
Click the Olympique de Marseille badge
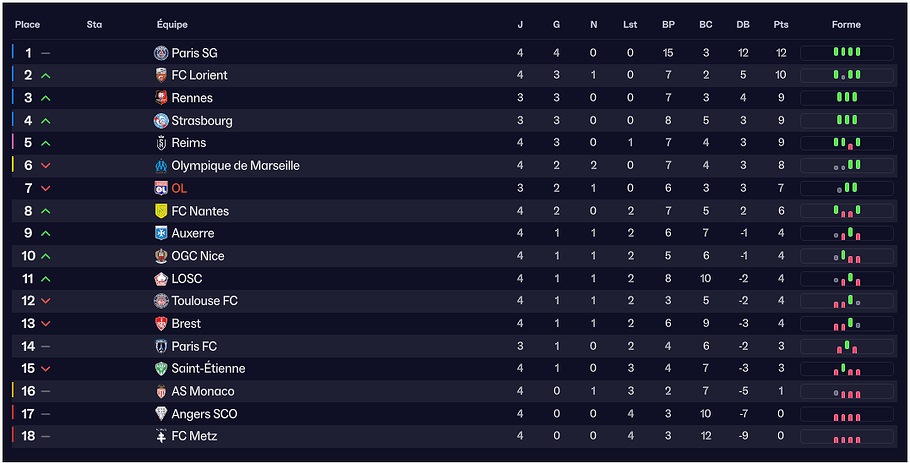(x=161, y=166)
